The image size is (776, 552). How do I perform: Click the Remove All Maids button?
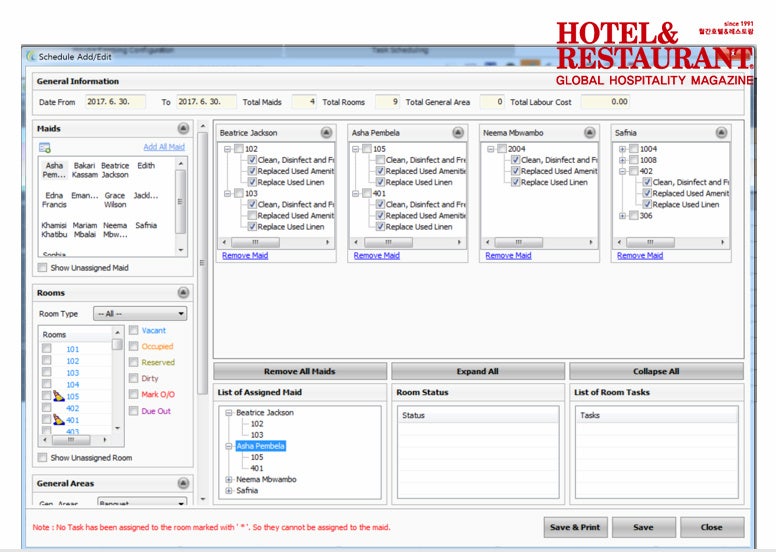coord(300,371)
